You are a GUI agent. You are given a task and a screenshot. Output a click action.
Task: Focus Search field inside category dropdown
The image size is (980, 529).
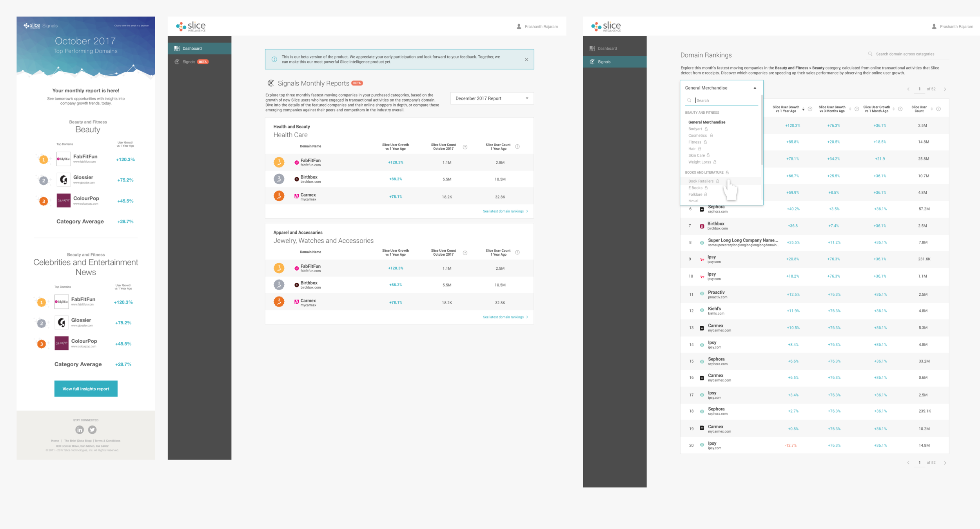click(722, 100)
